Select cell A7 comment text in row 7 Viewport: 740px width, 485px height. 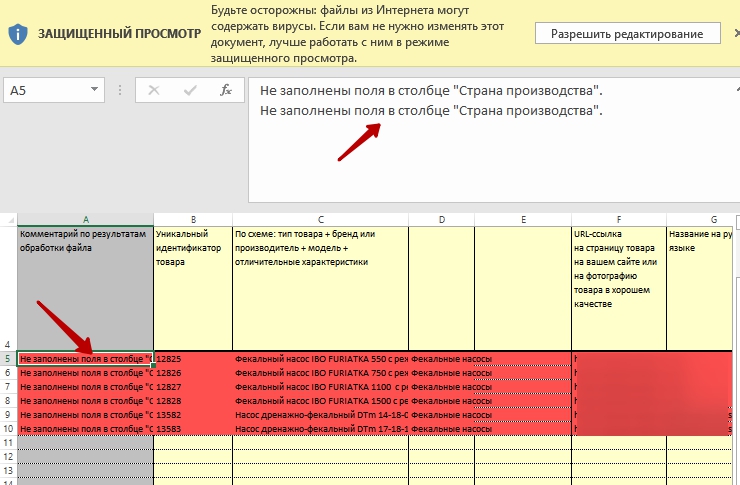(85, 387)
